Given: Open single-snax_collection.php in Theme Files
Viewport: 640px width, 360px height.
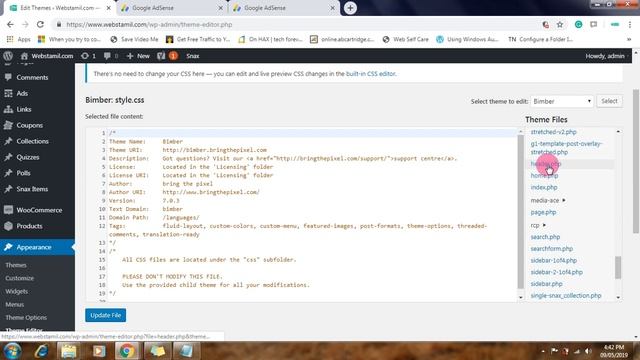Looking at the screenshot, I should [566, 296].
